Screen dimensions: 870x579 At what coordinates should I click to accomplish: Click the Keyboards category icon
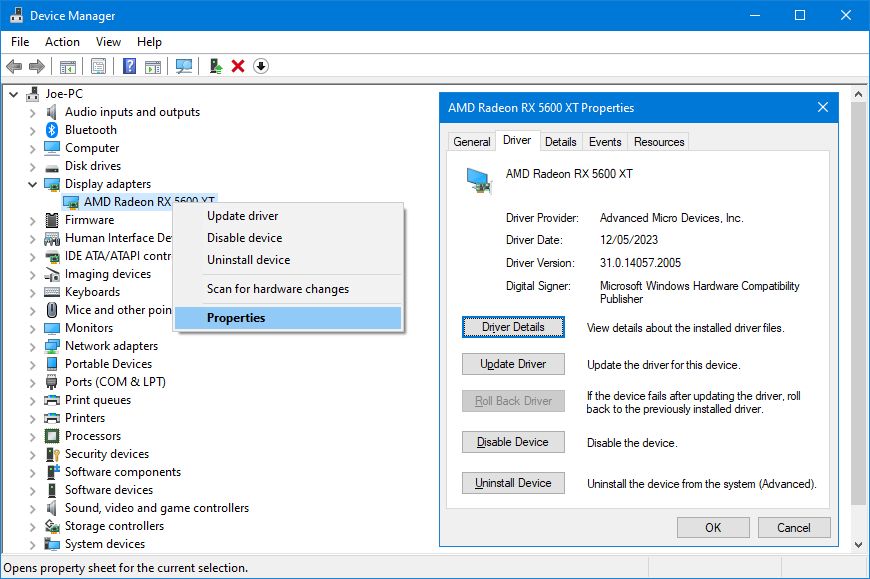point(52,292)
